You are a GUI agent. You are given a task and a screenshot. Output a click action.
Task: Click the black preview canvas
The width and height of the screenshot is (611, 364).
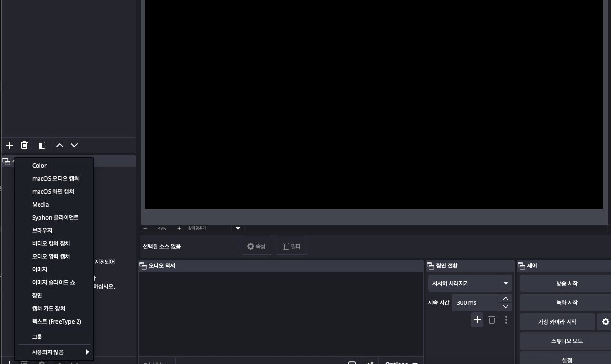[x=374, y=104]
